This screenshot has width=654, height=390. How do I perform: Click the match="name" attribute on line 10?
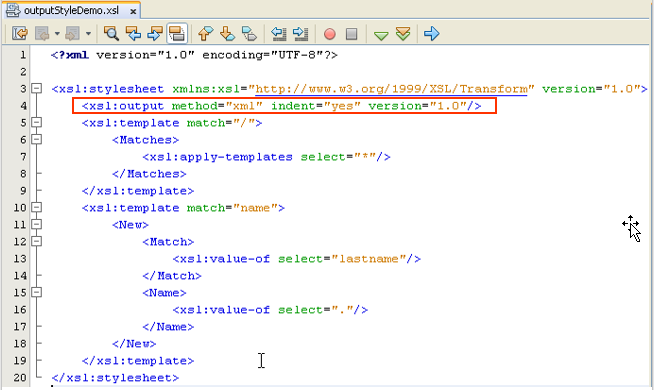click(x=232, y=208)
